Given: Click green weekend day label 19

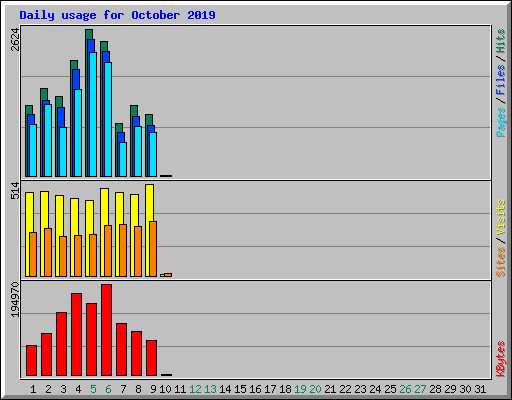Looking at the screenshot, I should point(300,389).
